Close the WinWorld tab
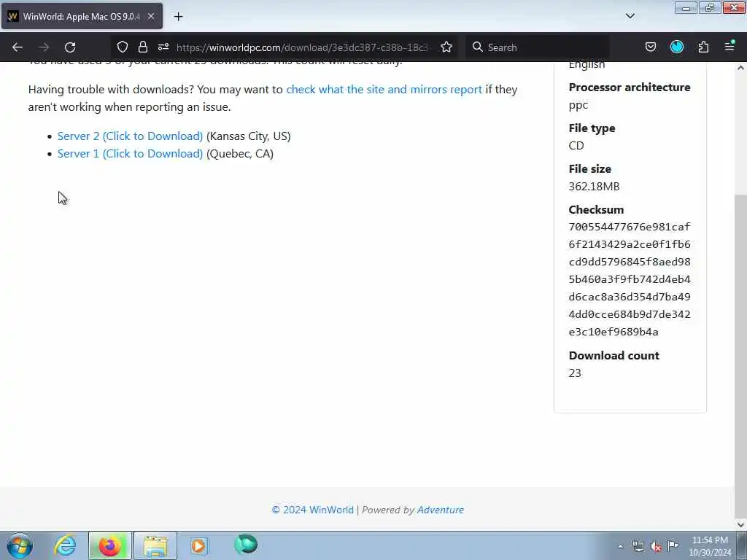 [150, 16]
